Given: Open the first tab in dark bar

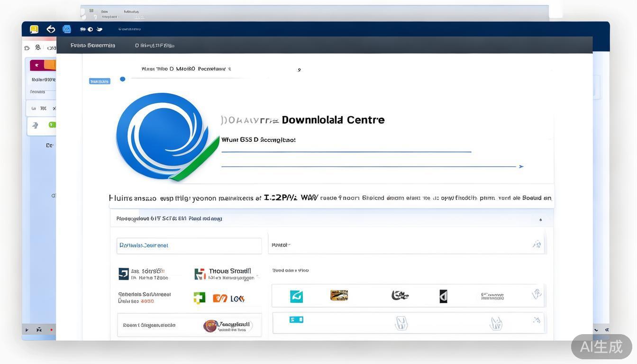Looking at the screenshot, I should point(93,45).
